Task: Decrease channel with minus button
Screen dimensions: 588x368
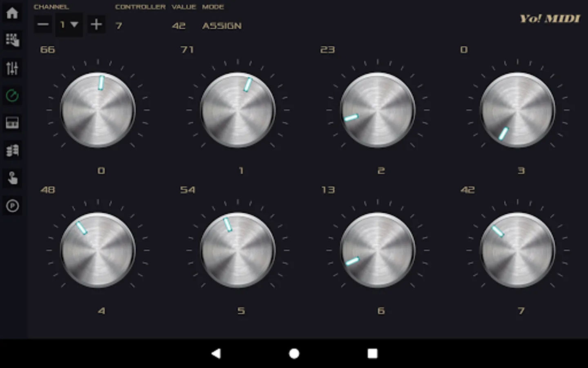Action: click(43, 25)
